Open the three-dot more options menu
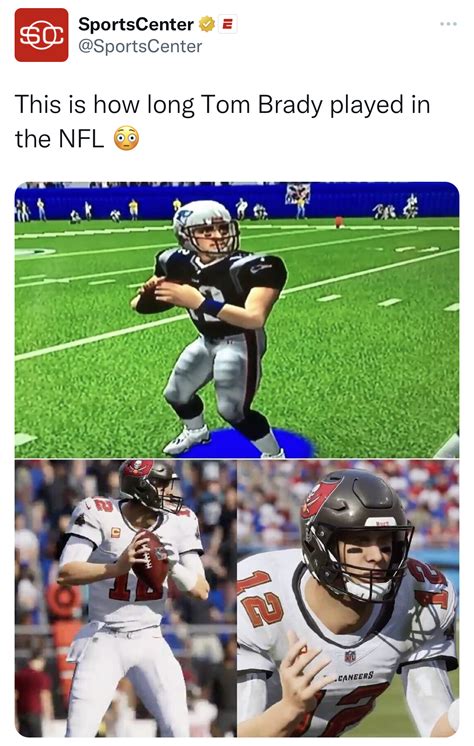 coord(448,23)
